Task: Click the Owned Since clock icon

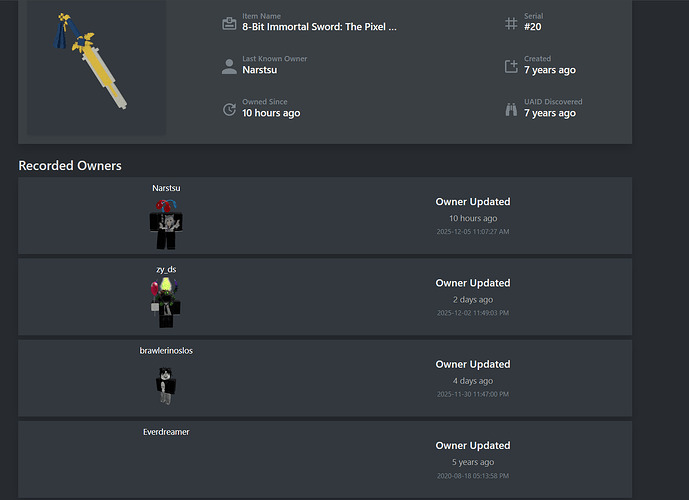Action: (x=229, y=109)
